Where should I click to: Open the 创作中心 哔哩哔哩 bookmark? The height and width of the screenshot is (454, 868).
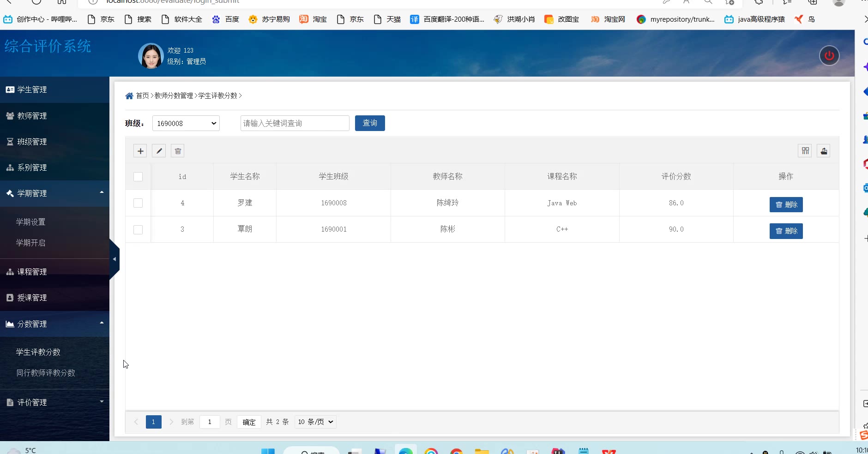coord(41,19)
